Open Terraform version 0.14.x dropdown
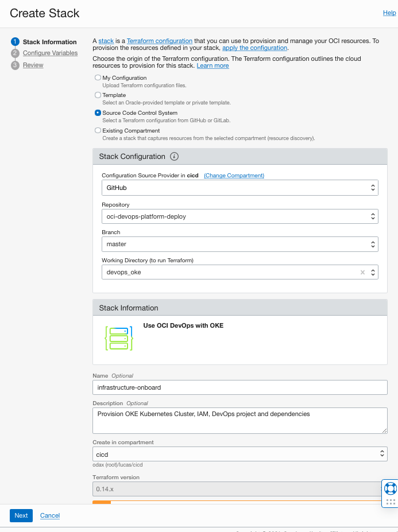 click(x=237, y=489)
